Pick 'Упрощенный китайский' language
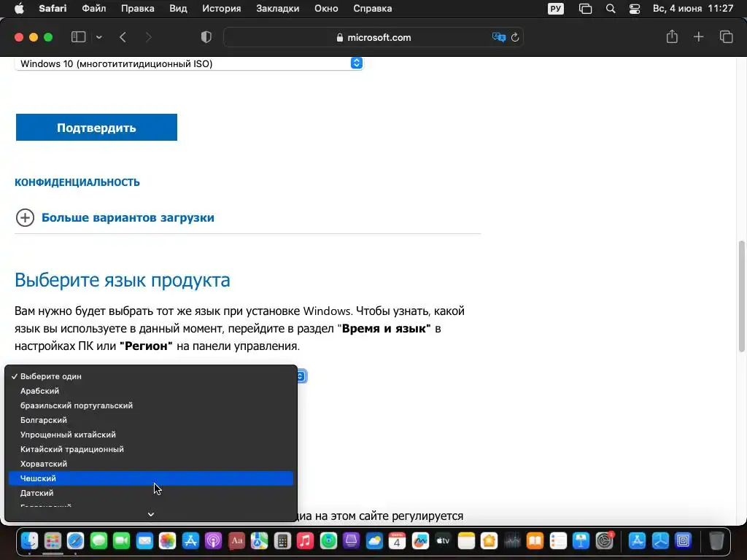Image resolution: width=747 pixels, height=560 pixels. (151, 435)
